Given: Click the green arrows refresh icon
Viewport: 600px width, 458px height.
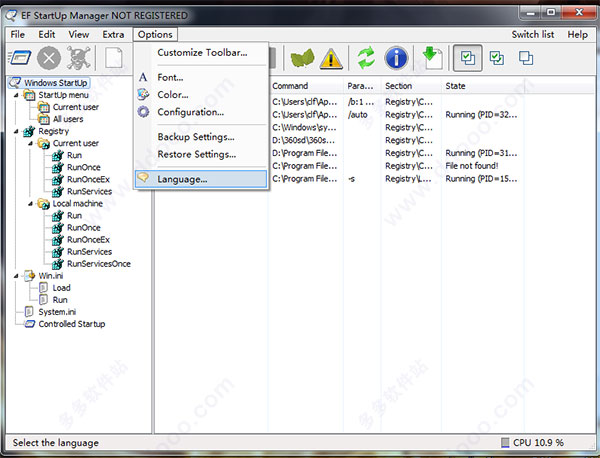Looking at the screenshot, I should pyautogui.click(x=366, y=58).
